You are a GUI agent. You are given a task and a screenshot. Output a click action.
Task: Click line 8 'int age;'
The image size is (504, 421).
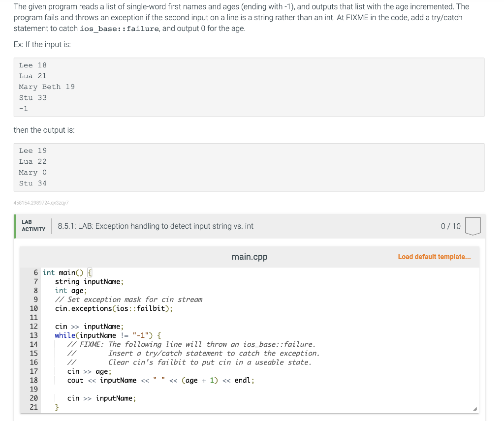pyautogui.click(x=71, y=291)
